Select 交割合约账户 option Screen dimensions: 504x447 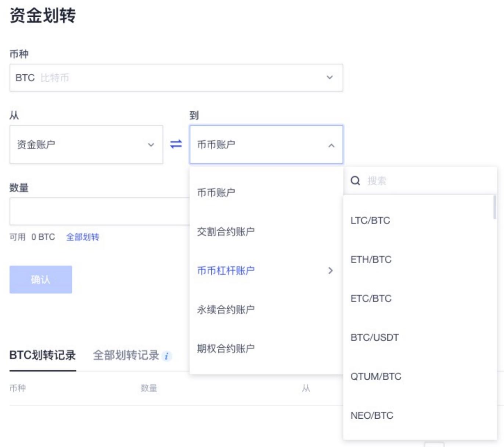pyautogui.click(x=226, y=232)
